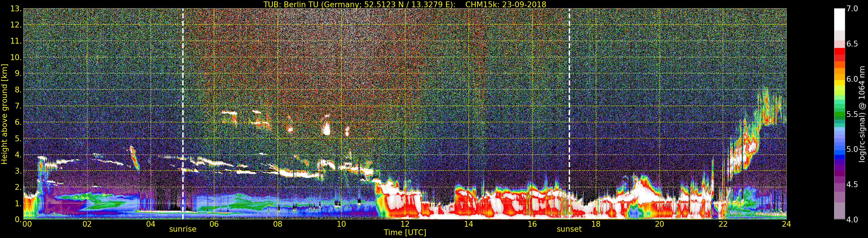
Task: Click the '13.' tick on the height axis
Action: (16, 9)
